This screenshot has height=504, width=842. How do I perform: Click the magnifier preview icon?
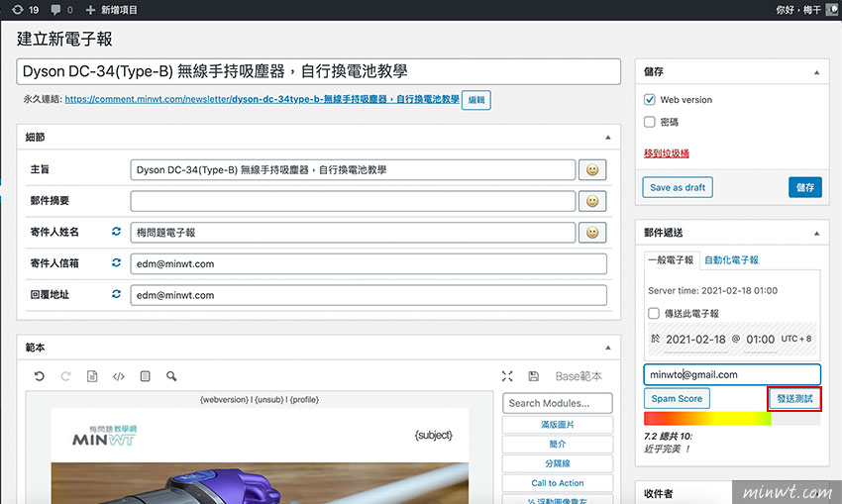171,376
